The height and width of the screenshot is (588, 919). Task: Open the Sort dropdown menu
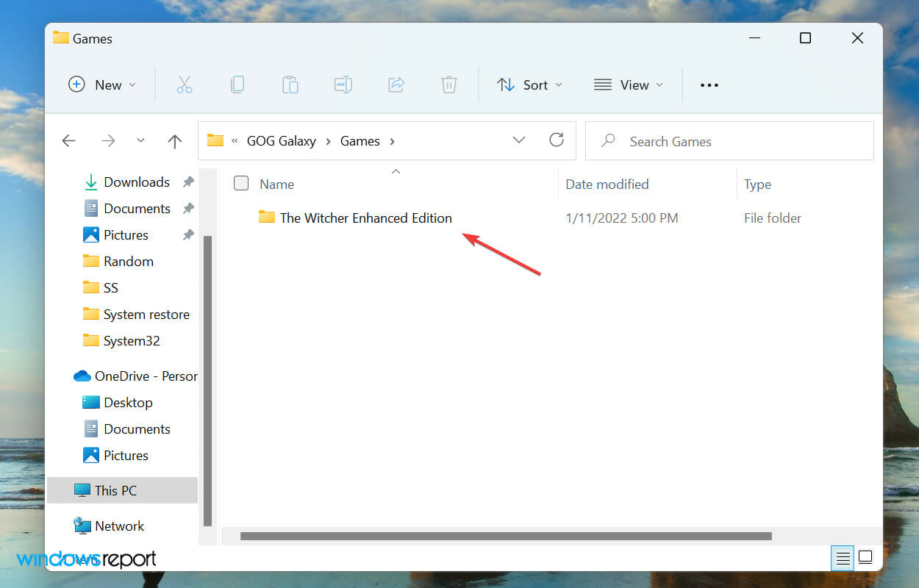point(529,85)
